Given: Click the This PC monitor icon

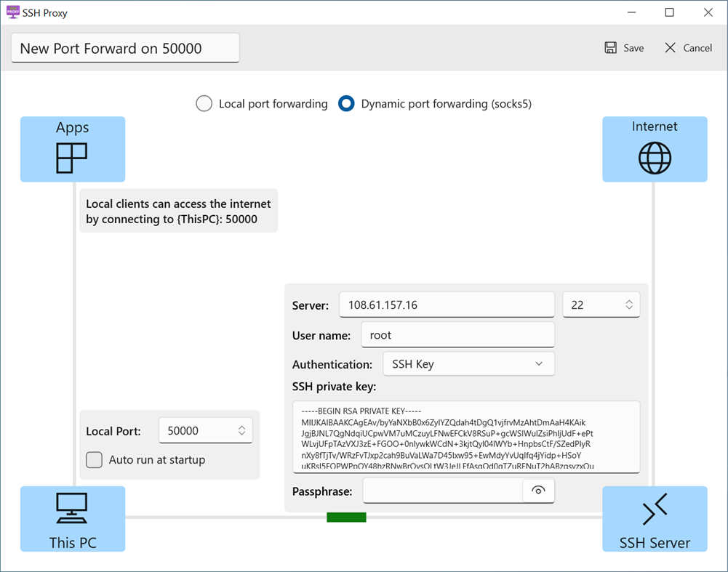Looking at the screenshot, I should click(72, 509).
